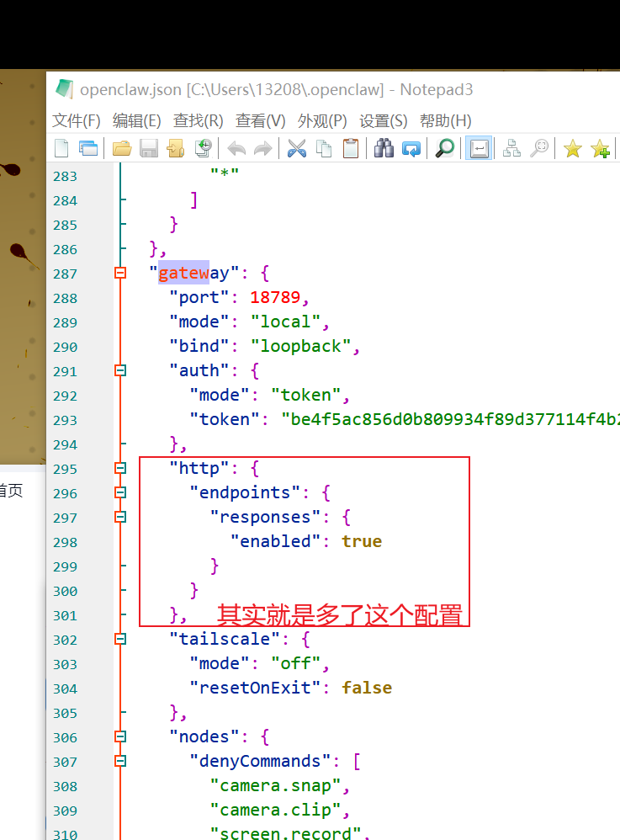The height and width of the screenshot is (840, 620).
Task: Click the "local" mode value
Action: [x=285, y=322]
